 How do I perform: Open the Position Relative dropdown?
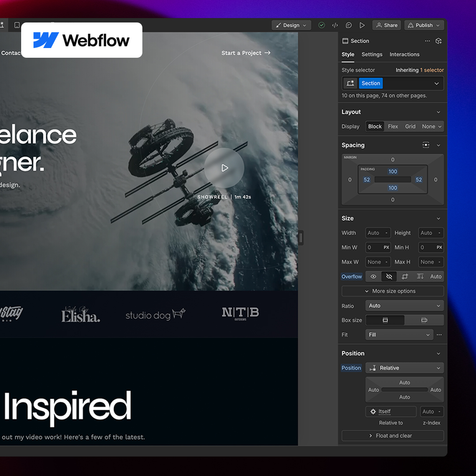404,368
